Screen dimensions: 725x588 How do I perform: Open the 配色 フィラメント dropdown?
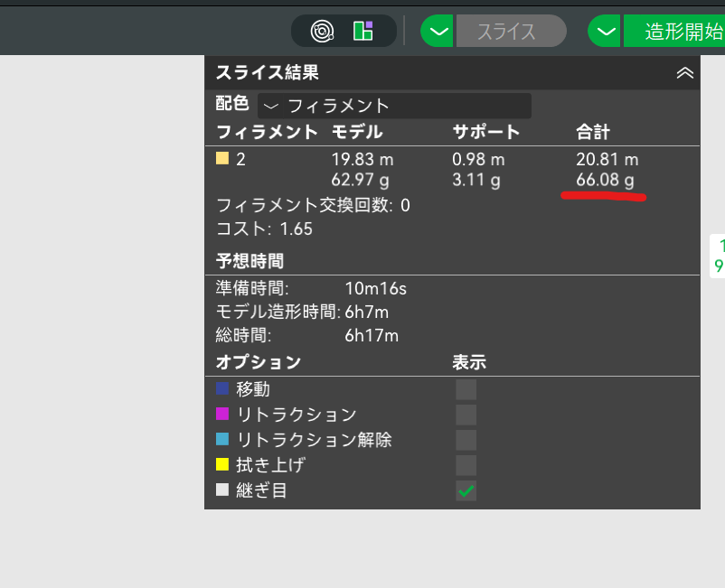coord(394,106)
